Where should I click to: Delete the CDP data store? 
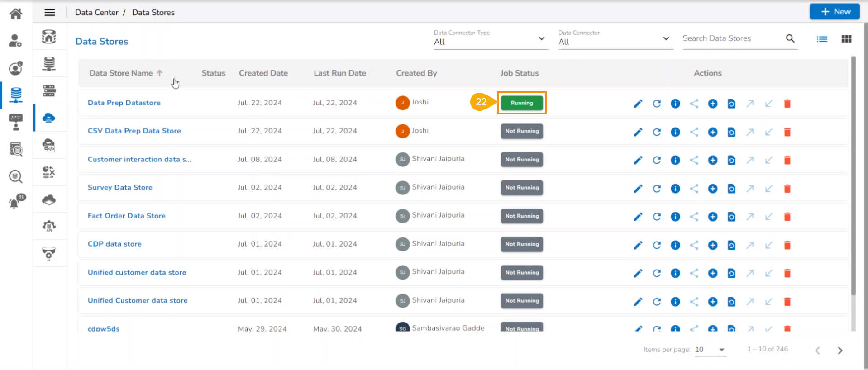787,245
